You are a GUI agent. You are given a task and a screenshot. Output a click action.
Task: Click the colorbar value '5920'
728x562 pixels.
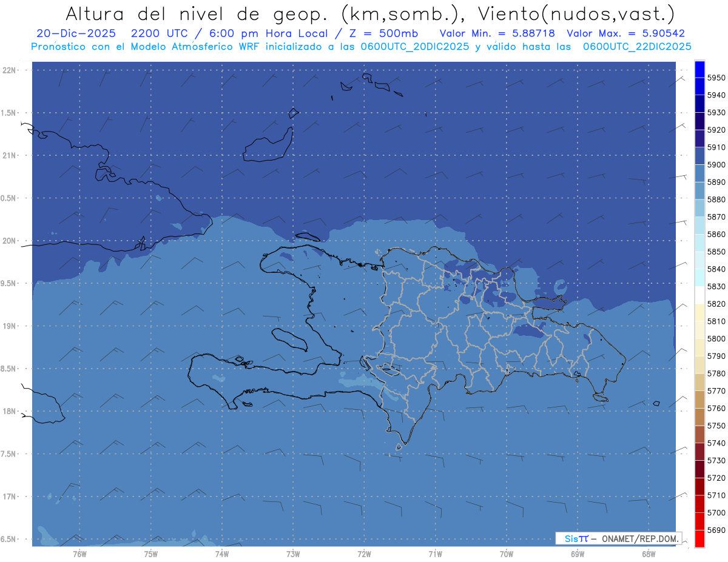pyautogui.click(x=716, y=130)
